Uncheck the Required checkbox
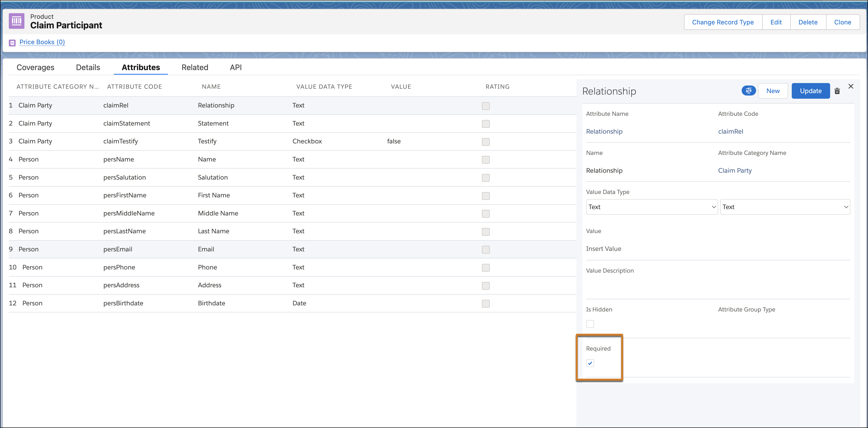868x428 pixels. coord(590,363)
